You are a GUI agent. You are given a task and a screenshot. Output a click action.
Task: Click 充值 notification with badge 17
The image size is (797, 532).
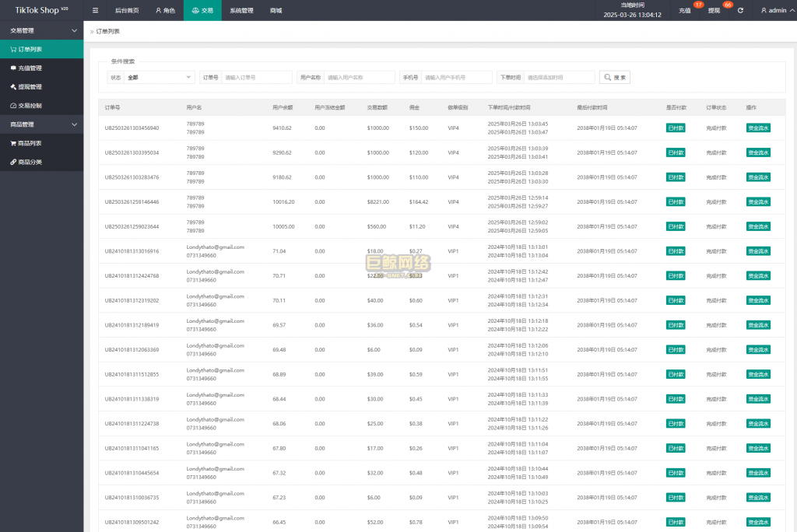686,10
